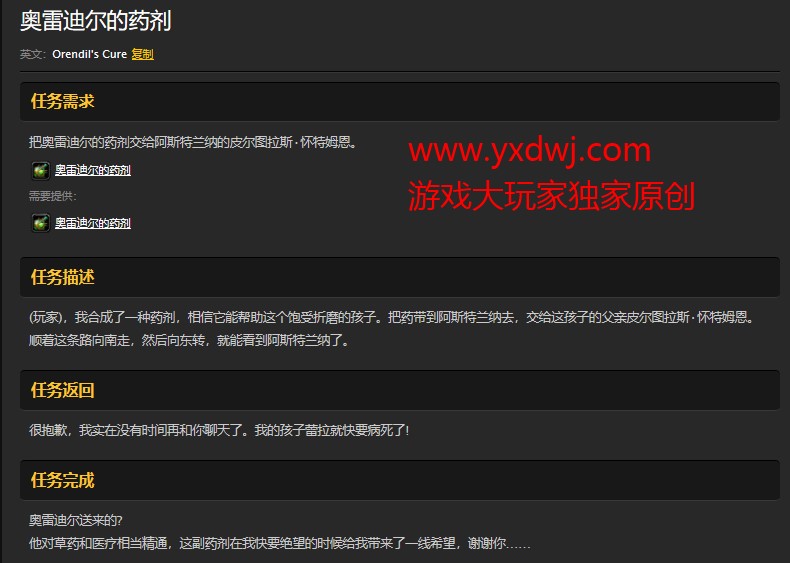Click the red www.yxdwj.com watermark
This screenshot has height=563, width=790.
(529, 151)
